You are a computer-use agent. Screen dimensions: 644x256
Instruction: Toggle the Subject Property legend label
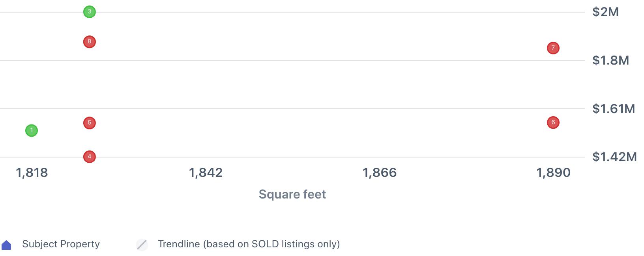(61, 244)
